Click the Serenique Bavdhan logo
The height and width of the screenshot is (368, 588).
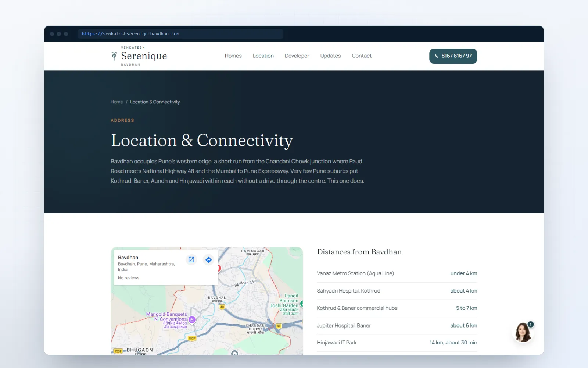pyautogui.click(x=139, y=56)
